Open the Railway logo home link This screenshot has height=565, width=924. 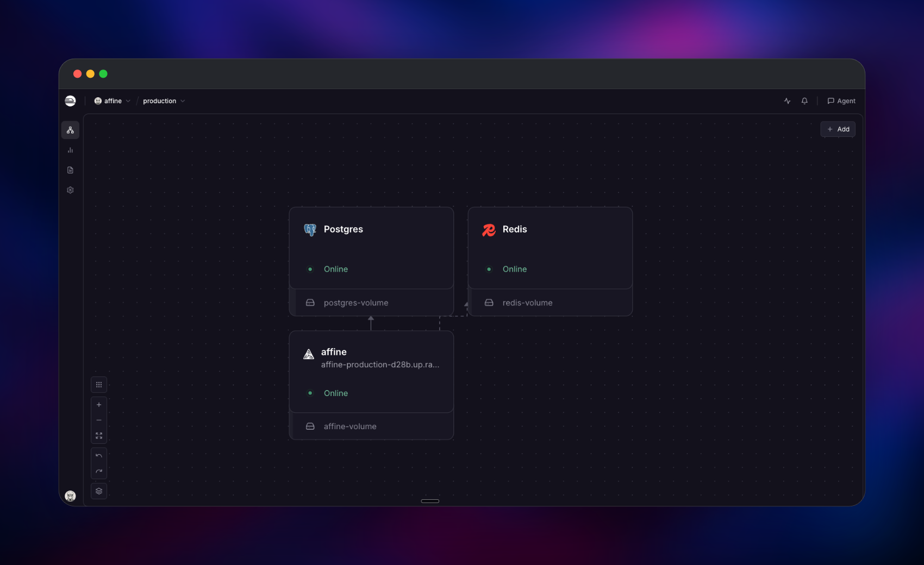tap(70, 101)
